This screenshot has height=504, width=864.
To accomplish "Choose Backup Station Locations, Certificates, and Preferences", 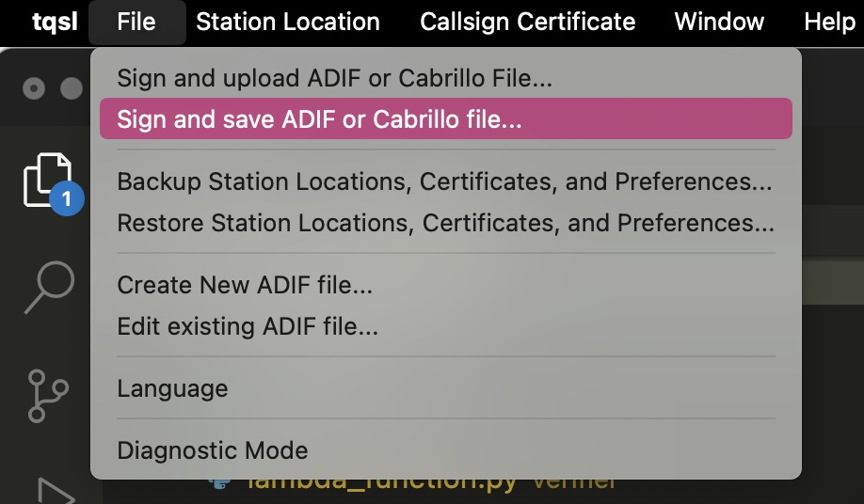I will pyautogui.click(x=446, y=181).
